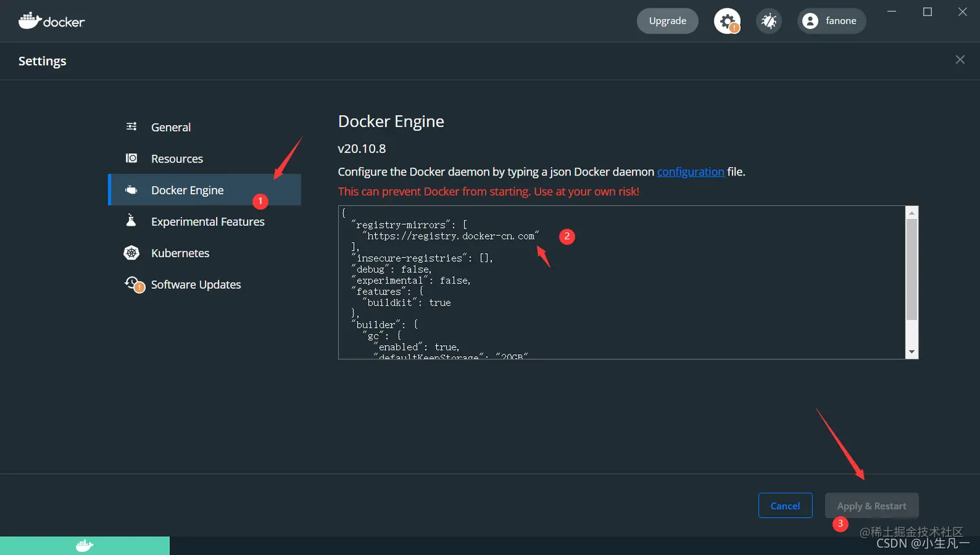Image resolution: width=980 pixels, height=555 pixels.
Task: Click the user avatar icon beside fanone
Action: pos(810,21)
